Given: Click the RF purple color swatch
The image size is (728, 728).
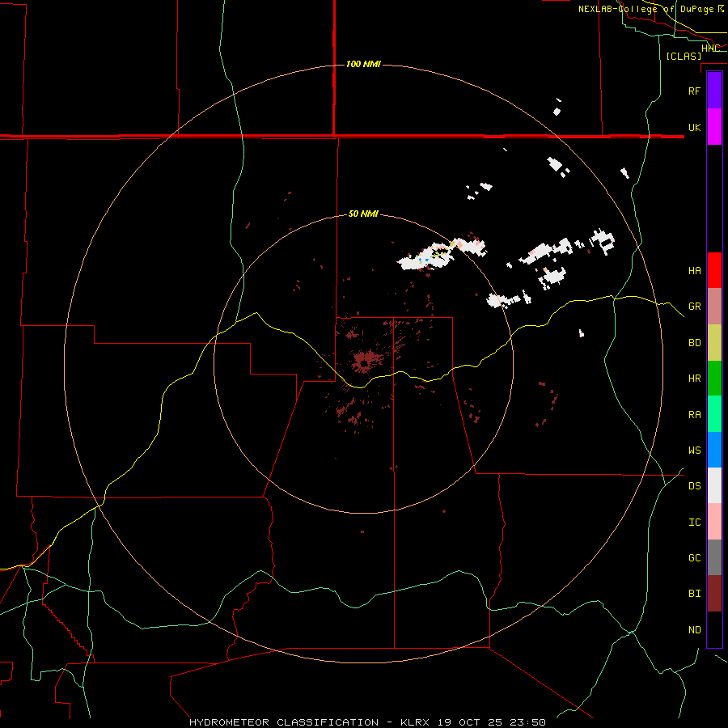Looking at the screenshot, I should coord(714,91).
